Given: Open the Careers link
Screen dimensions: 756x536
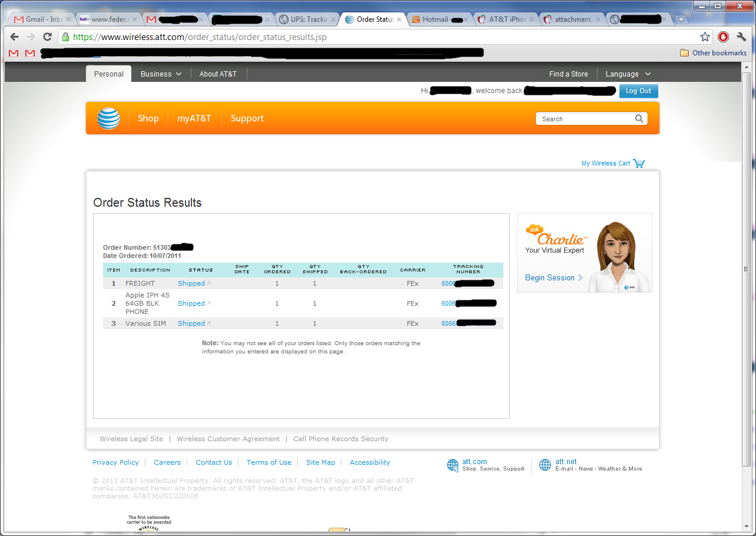Looking at the screenshot, I should [167, 462].
